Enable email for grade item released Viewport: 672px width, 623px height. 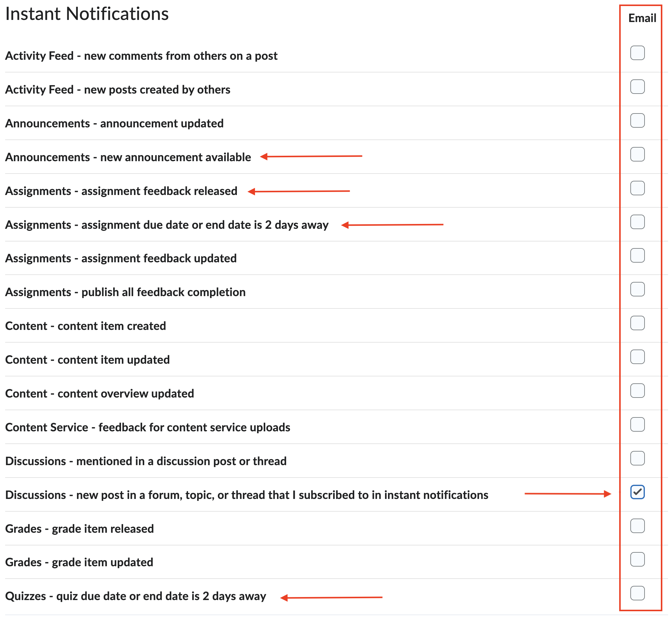point(637,526)
